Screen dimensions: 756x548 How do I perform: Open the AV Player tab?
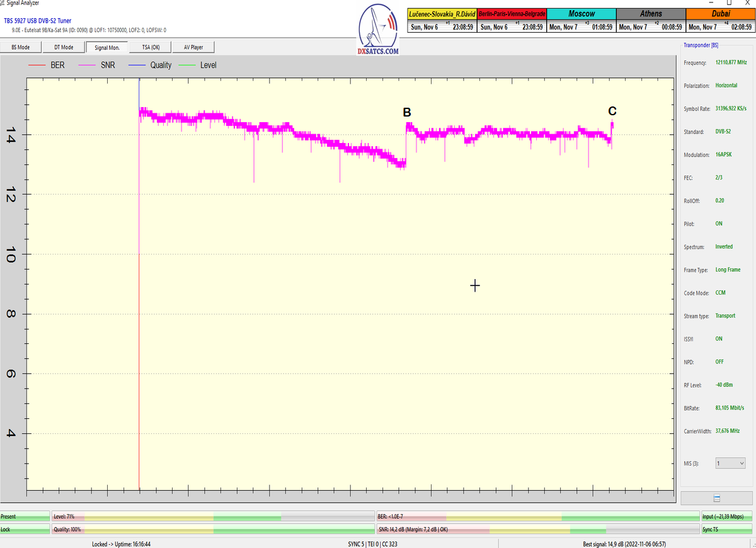193,47
